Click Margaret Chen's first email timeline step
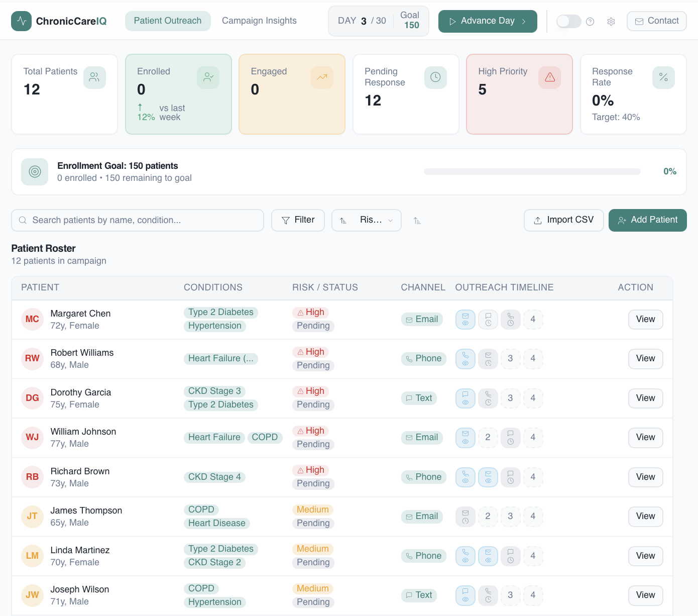This screenshot has width=698, height=616. (x=466, y=320)
